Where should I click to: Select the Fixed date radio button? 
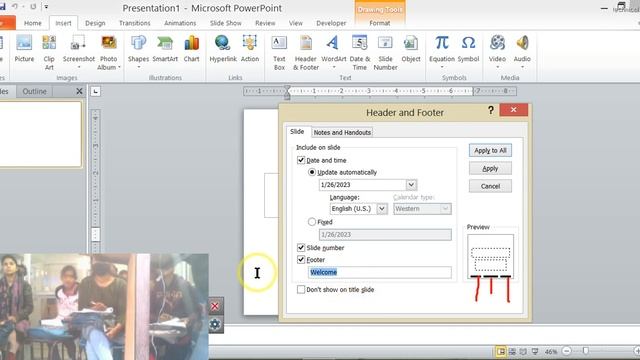[312, 222]
